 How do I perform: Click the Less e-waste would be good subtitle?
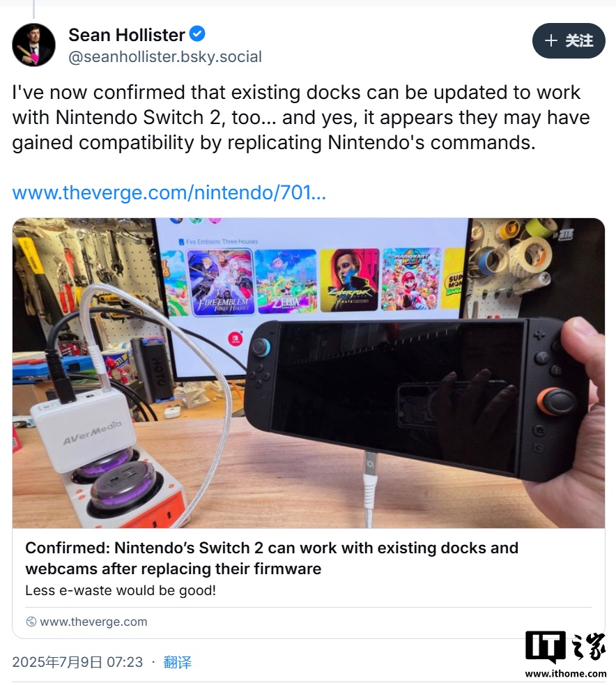[x=121, y=590]
